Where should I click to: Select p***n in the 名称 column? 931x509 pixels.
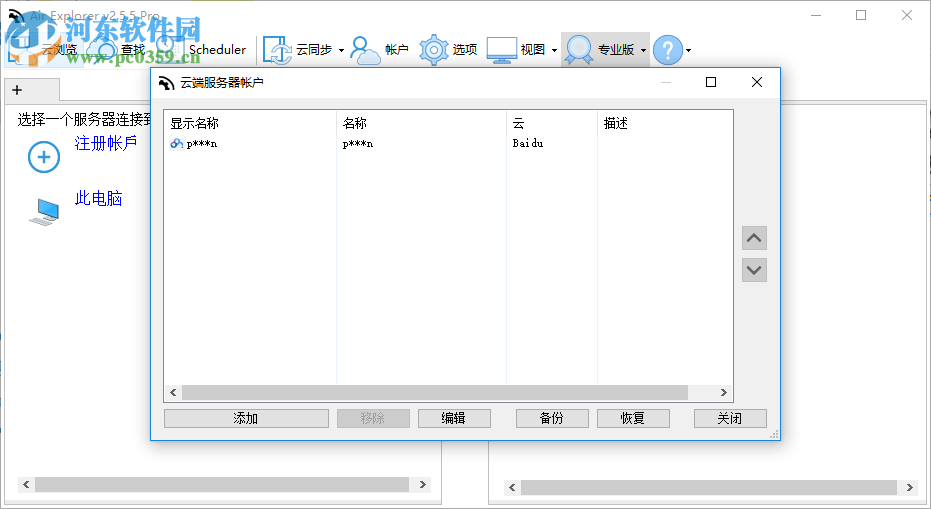(x=357, y=144)
